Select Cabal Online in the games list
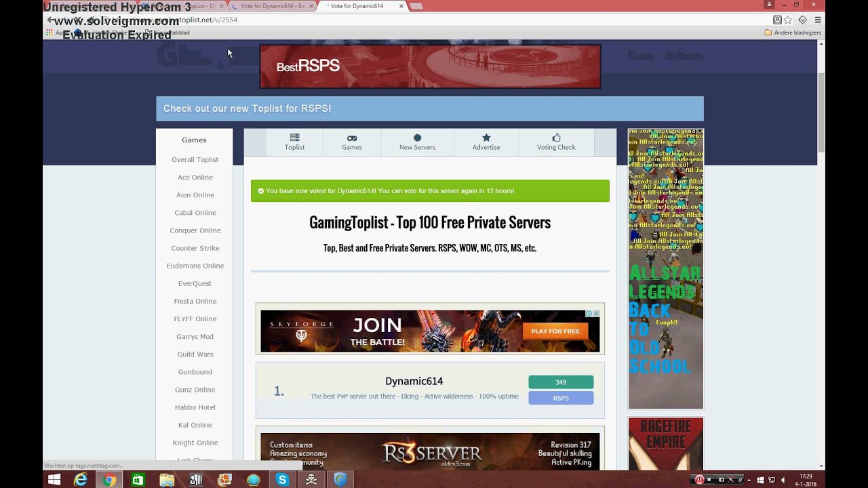 [x=195, y=213]
